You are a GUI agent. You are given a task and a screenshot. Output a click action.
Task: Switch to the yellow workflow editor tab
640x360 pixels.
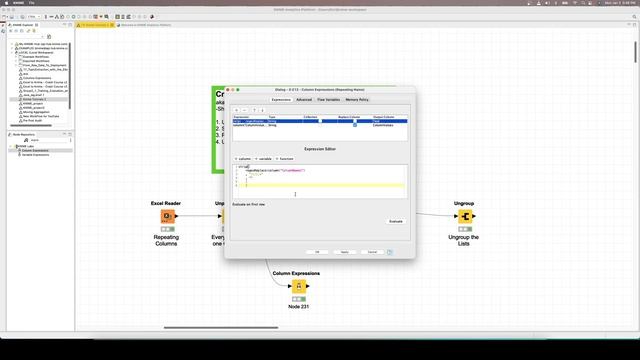tap(96, 25)
